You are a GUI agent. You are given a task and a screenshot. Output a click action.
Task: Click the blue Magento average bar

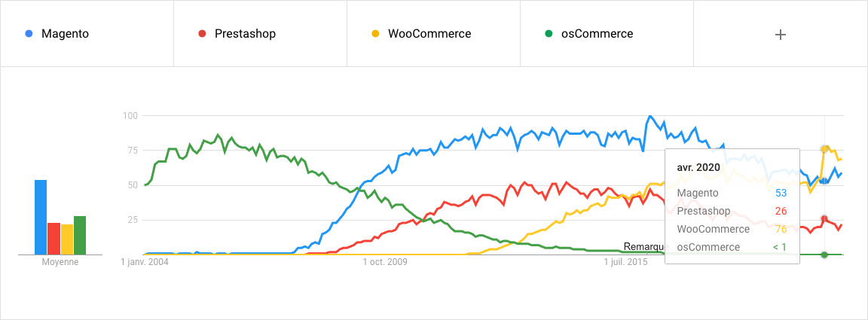(x=41, y=217)
